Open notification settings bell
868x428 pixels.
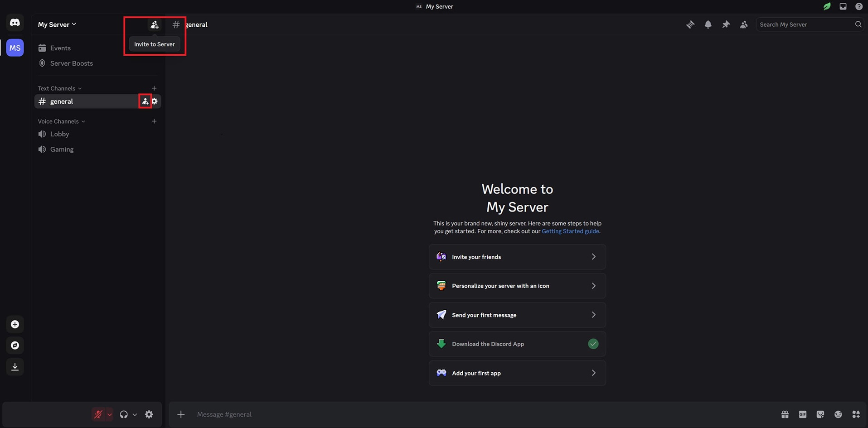click(708, 24)
